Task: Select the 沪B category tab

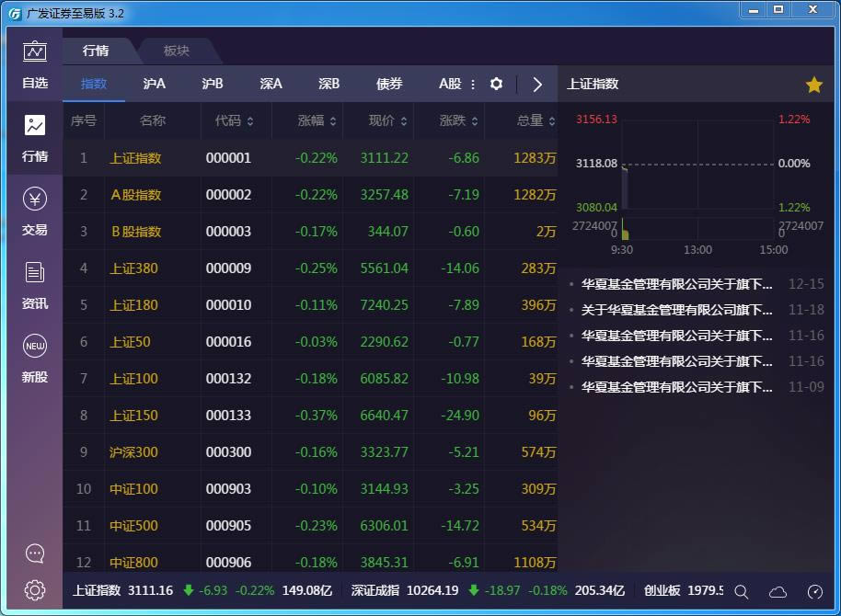Action: coord(213,85)
